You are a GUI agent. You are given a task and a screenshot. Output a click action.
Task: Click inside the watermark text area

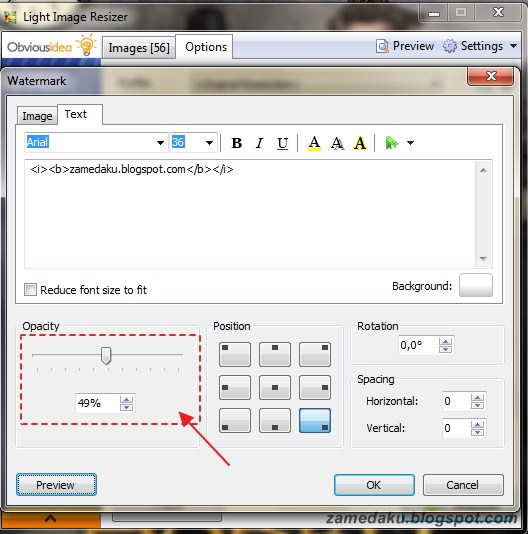point(250,214)
